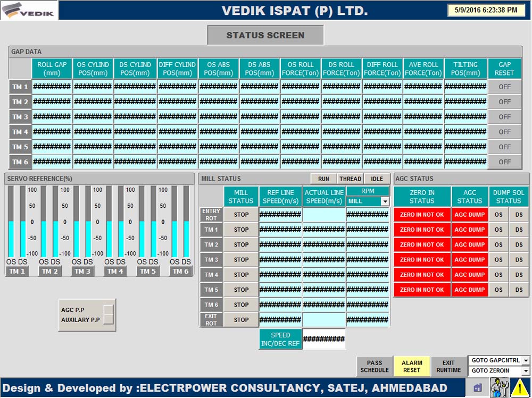
Task: Click the "GAP RESET" column header
Action: point(504,69)
